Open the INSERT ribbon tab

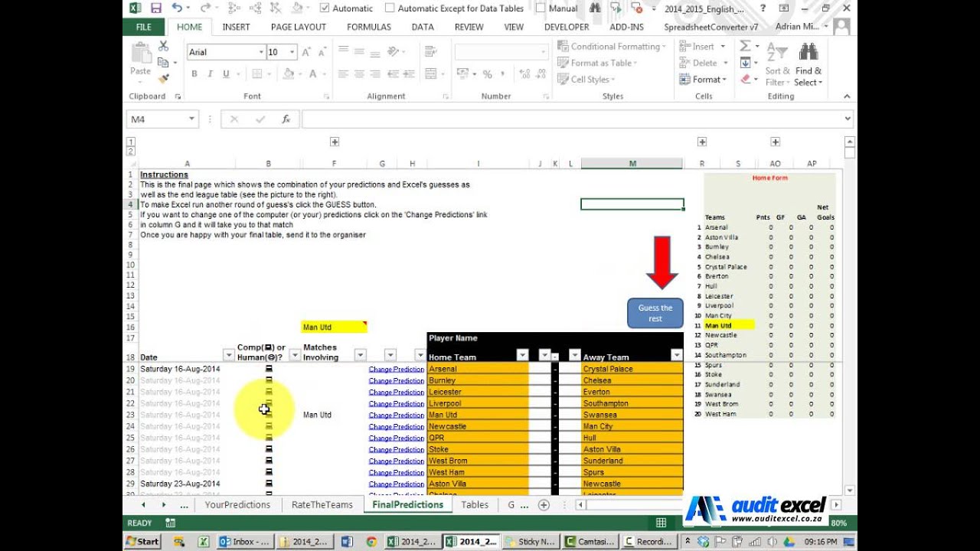click(x=236, y=27)
